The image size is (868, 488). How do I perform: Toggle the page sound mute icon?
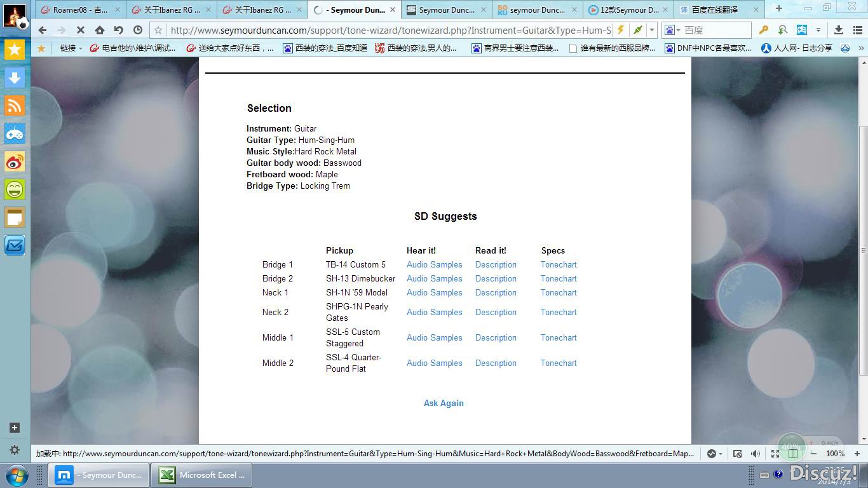(755, 454)
